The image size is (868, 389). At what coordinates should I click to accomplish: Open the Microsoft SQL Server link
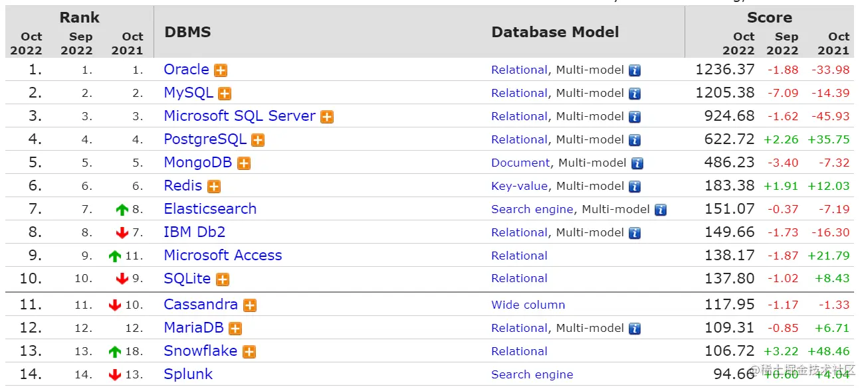click(x=239, y=116)
